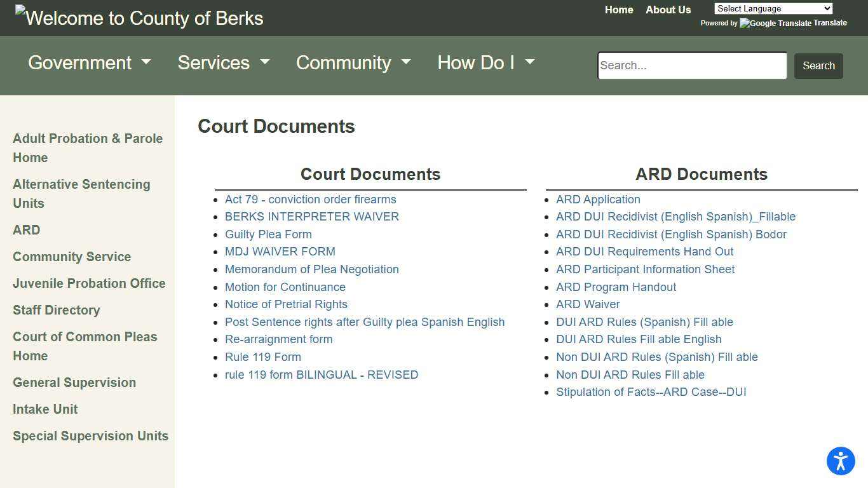868x488 pixels.
Task: Click inside the Search text field
Action: pyautogui.click(x=691, y=65)
